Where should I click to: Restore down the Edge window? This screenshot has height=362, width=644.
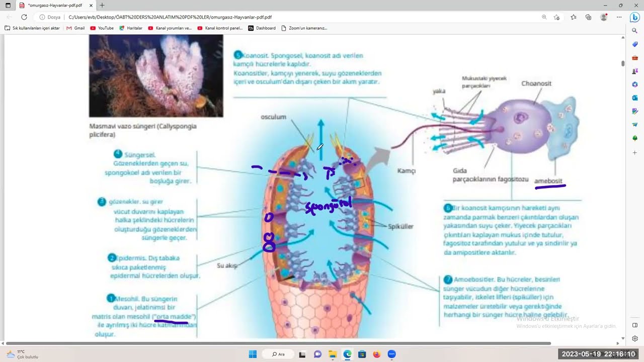click(620, 5)
